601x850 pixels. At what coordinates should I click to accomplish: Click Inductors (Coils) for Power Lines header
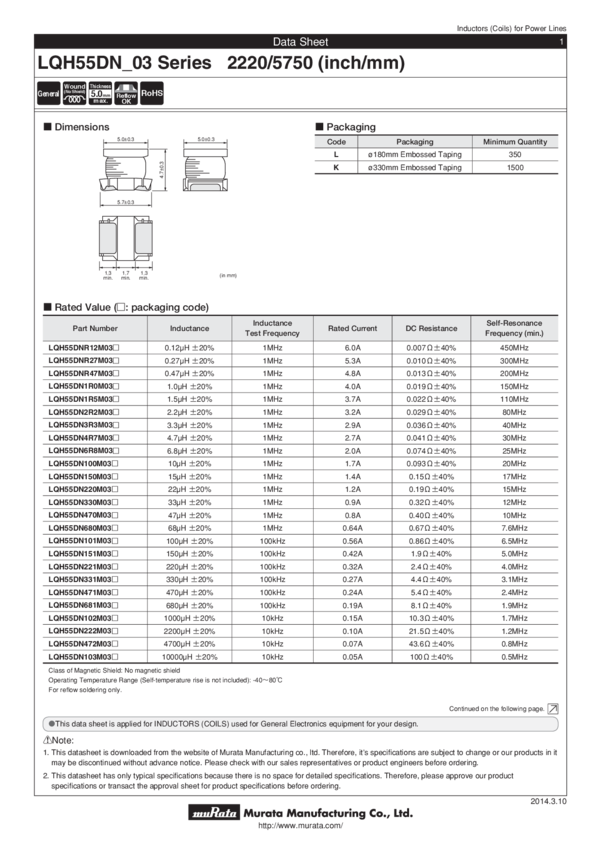pyautogui.click(x=511, y=28)
